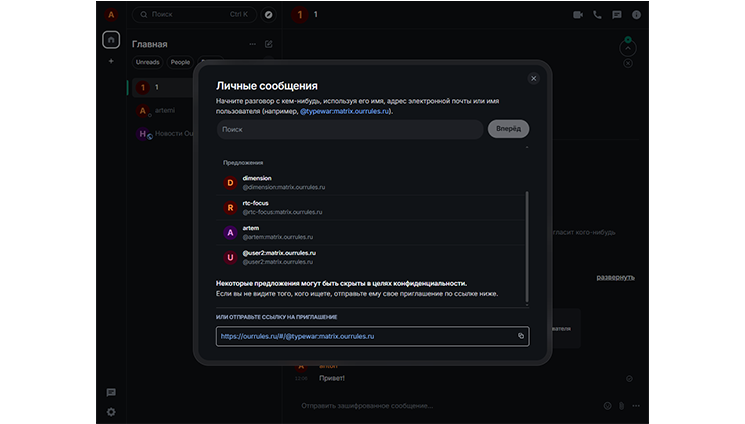
Task: Open quick settings gear icon
Action: point(111,411)
